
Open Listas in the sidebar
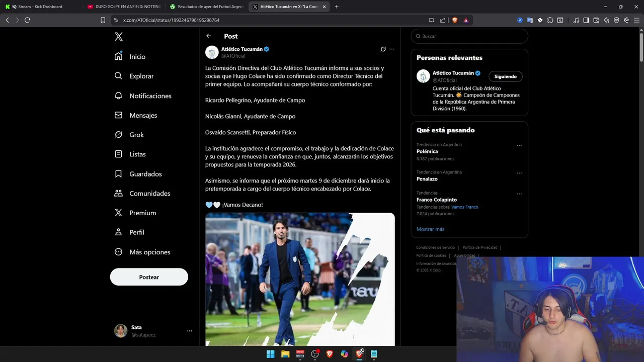[130, 154]
